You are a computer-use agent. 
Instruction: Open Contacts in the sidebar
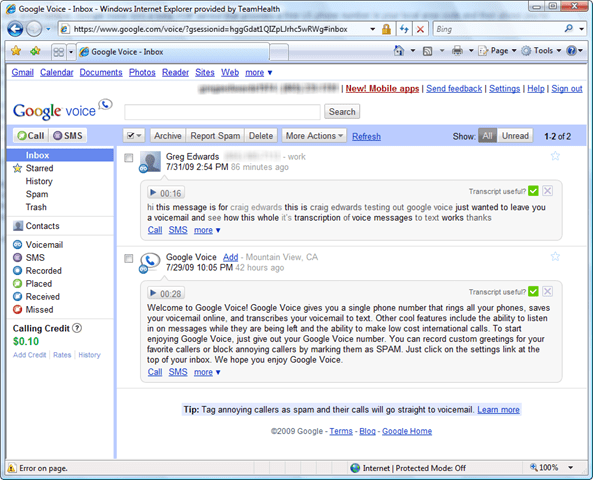[36, 226]
